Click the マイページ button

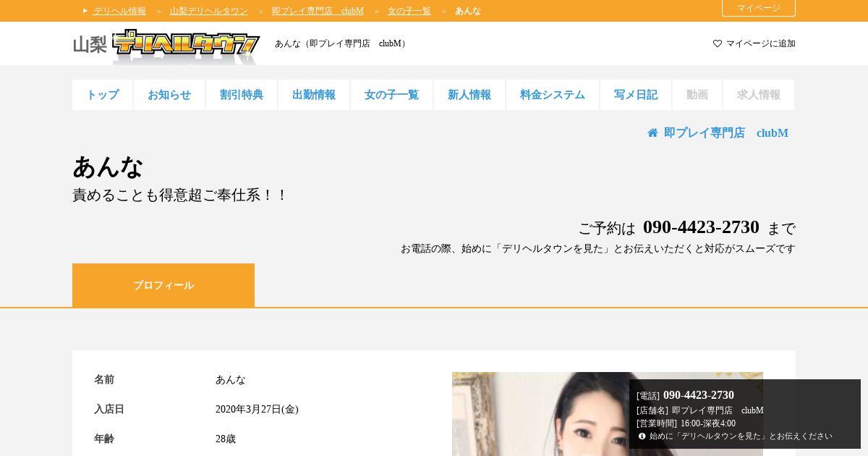pyautogui.click(x=759, y=8)
